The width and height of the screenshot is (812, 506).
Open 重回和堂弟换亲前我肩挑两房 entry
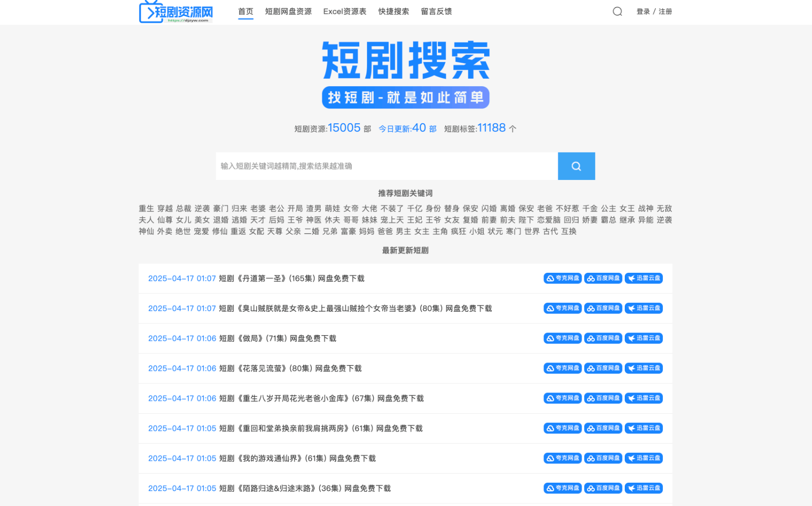coord(321,428)
